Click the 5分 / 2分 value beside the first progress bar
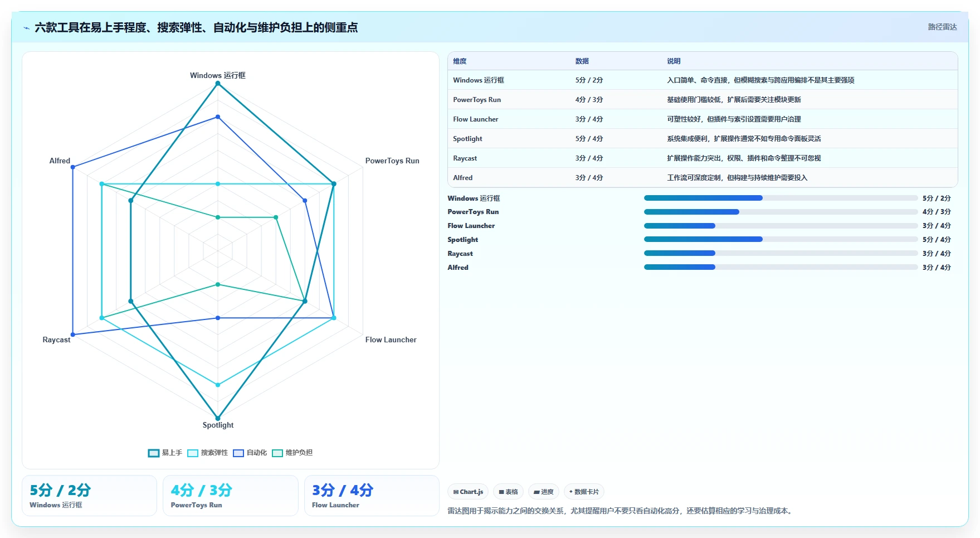This screenshot has height=538, width=980. coord(937,198)
